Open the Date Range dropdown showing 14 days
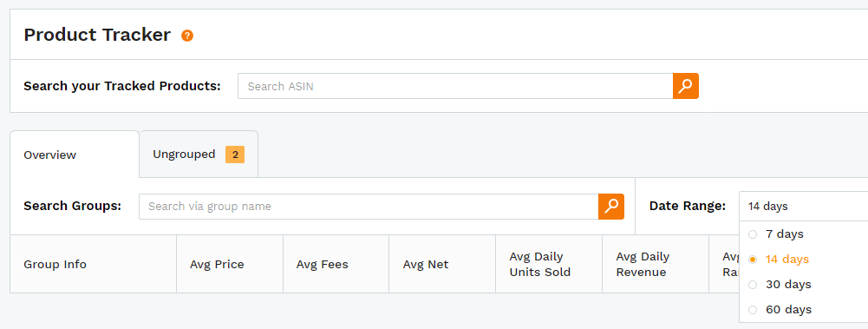The width and height of the screenshot is (868, 329). [803, 206]
